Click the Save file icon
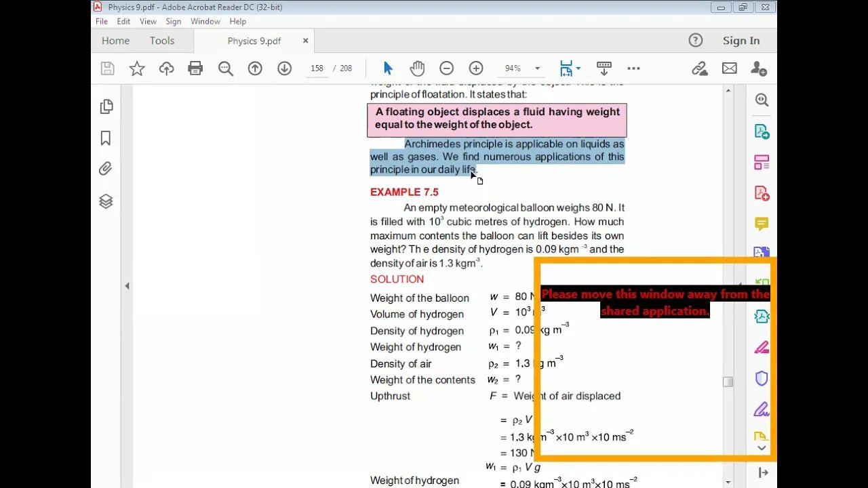The image size is (868, 488). (x=107, y=68)
